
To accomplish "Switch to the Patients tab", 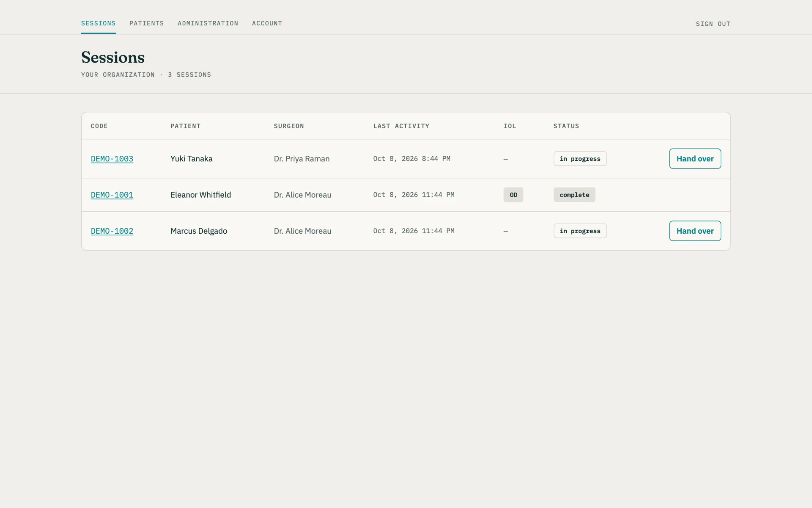I will pos(146,23).
